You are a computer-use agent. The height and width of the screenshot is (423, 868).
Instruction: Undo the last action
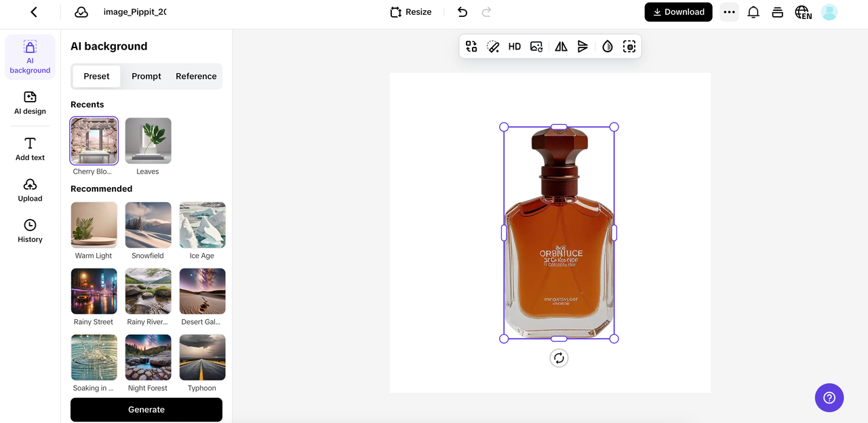[x=462, y=12]
